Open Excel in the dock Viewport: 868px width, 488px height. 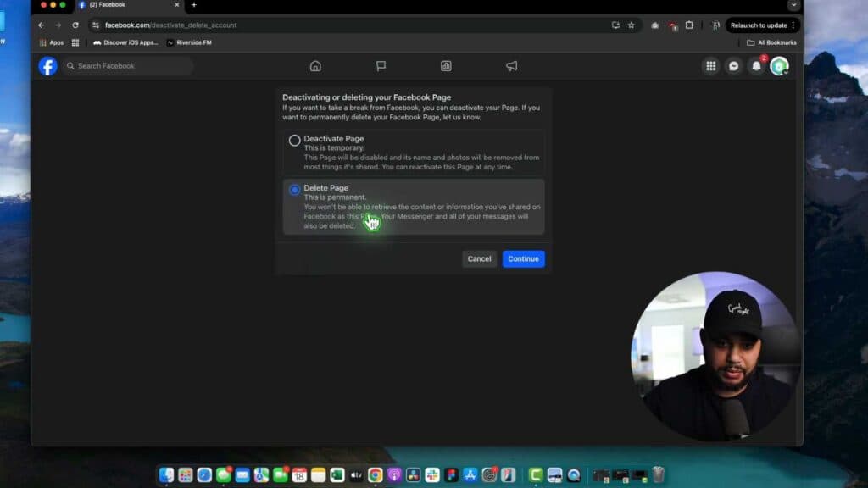click(337, 474)
